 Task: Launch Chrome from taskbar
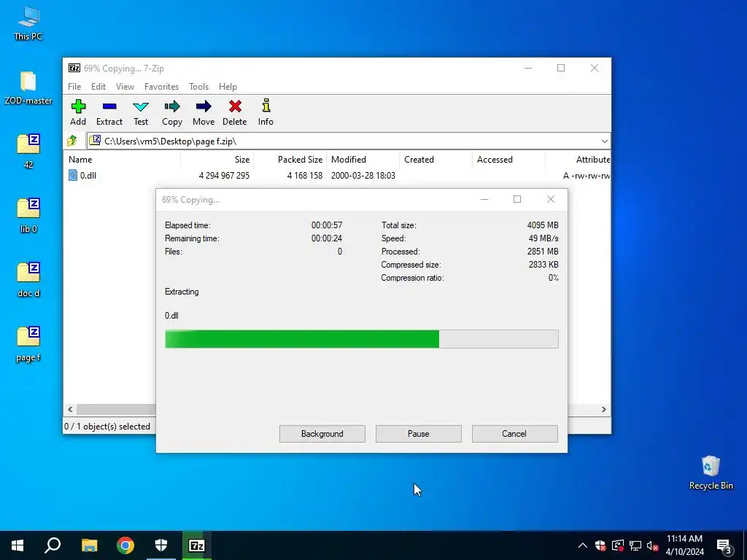pos(125,545)
